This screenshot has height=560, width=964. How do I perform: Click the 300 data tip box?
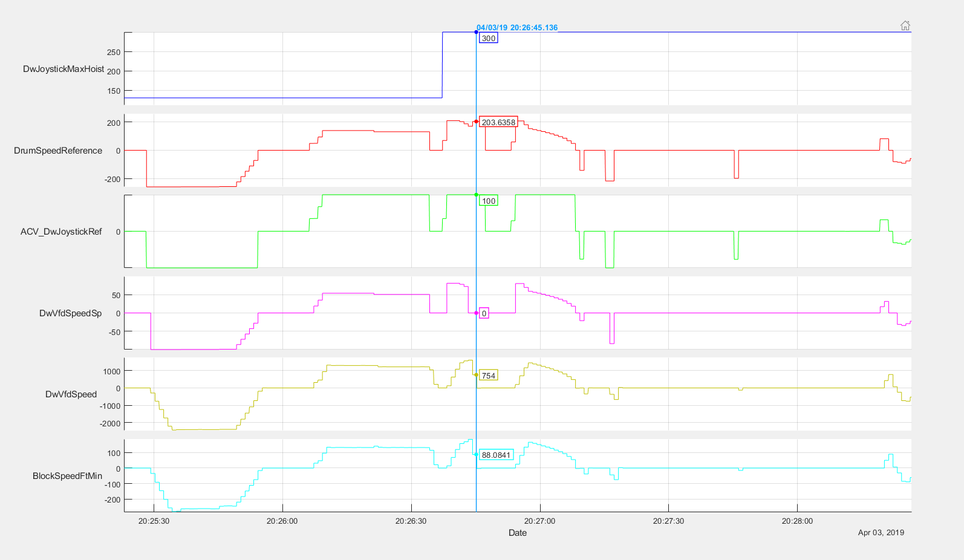(x=489, y=39)
